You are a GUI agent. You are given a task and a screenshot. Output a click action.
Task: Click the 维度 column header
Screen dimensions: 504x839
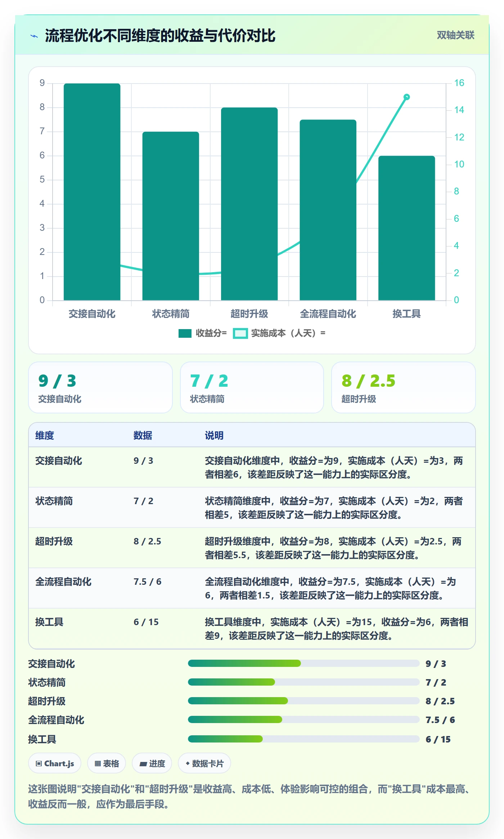[x=45, y=435]
